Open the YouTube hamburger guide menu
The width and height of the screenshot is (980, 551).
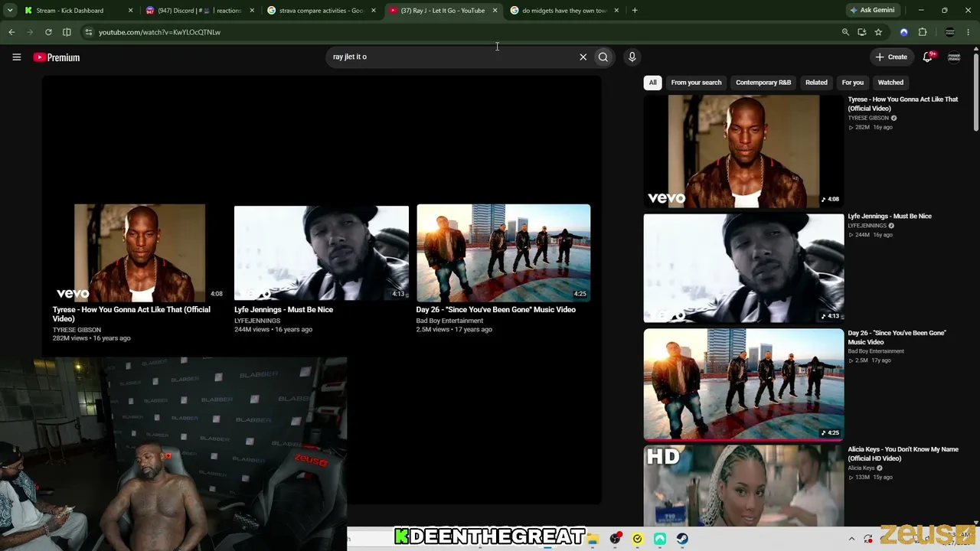[x=16, y=57]
